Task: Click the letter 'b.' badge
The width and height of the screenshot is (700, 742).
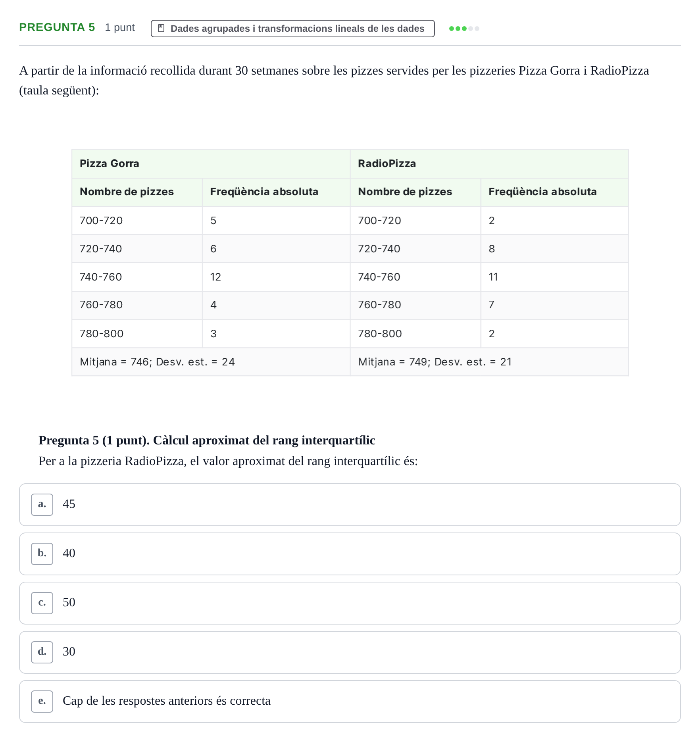Action: pyautogui.click(x=42, y=554)
